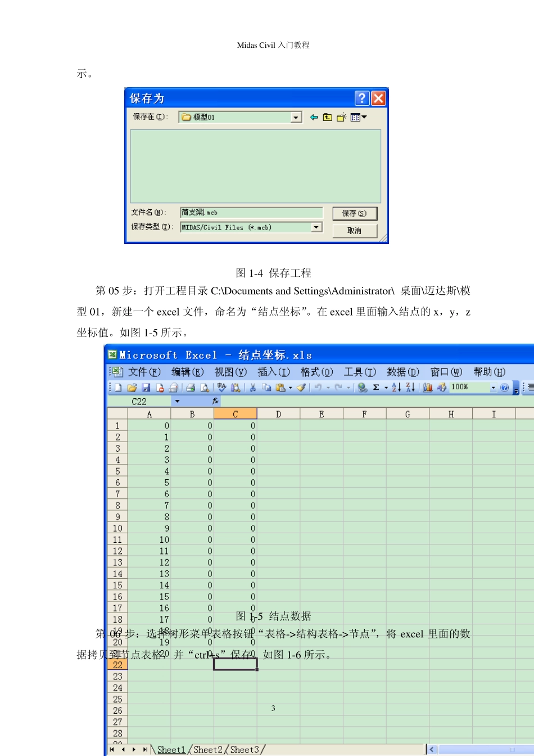Click the back arrow in Save As dialog

(314, 117)
